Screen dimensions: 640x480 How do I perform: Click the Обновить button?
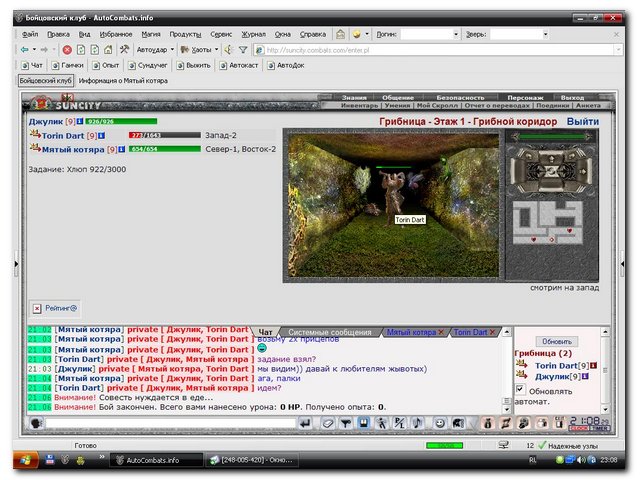557,341
